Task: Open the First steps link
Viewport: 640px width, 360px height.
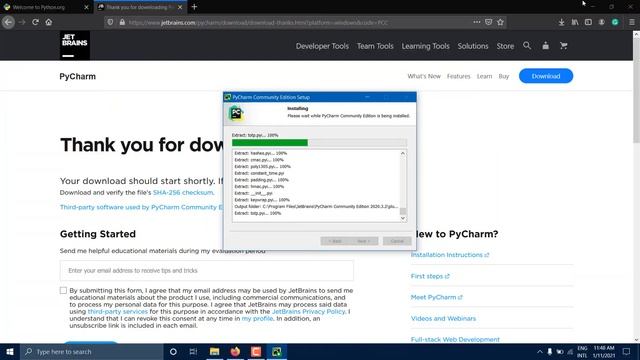Action: pyautogui.click(x=430, y=276)
